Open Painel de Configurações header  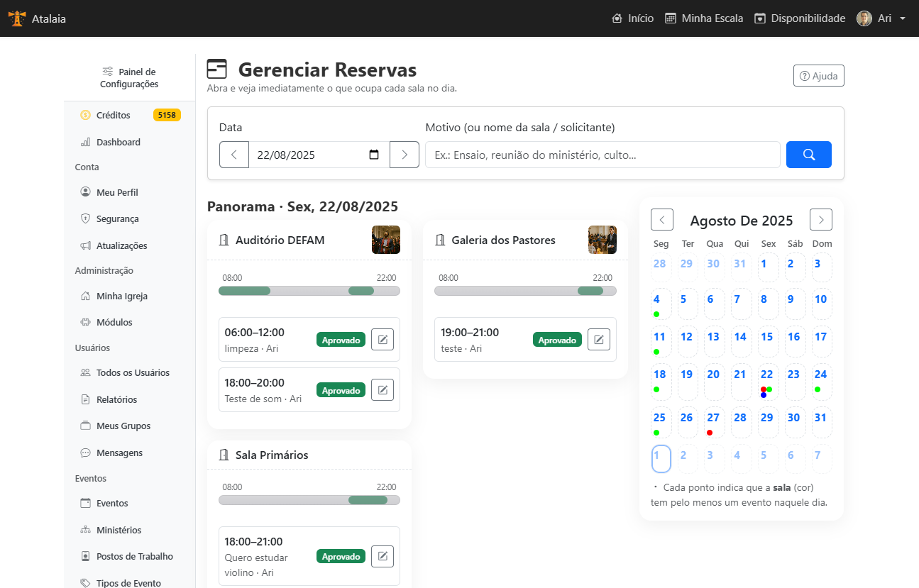[129, 78]
